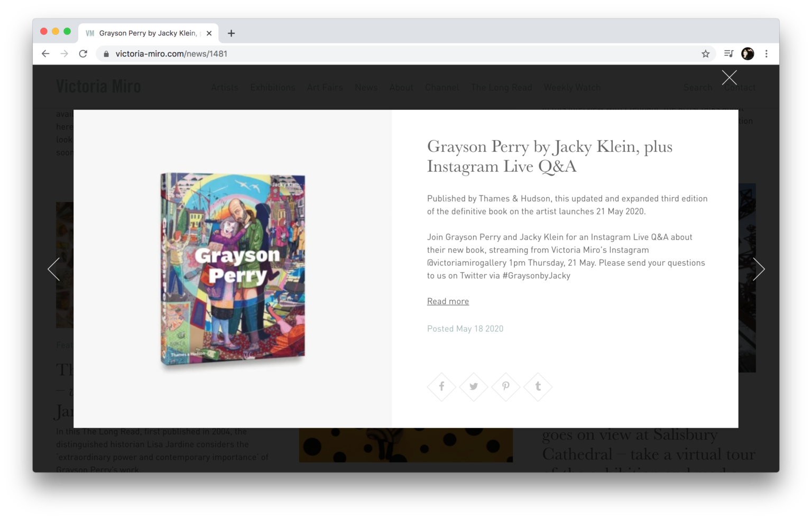Open the Art Fairs menu item

(x=325, y=87)
